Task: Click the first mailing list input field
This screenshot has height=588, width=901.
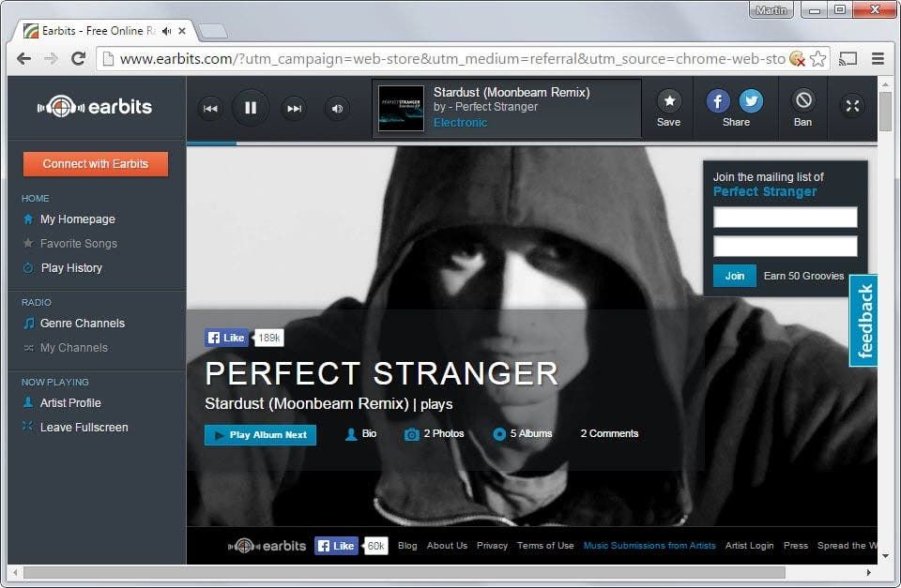Action: coord(785,218)
